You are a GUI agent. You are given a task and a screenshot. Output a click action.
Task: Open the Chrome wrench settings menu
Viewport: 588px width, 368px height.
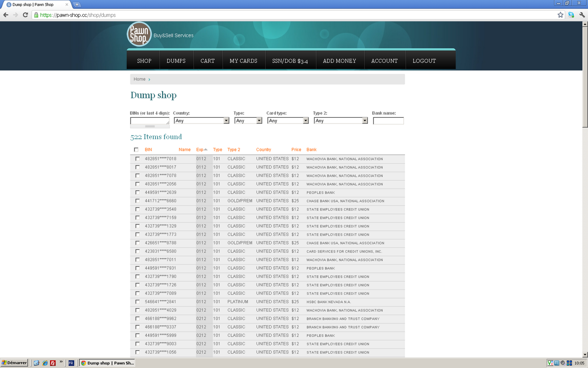point(582,15)
